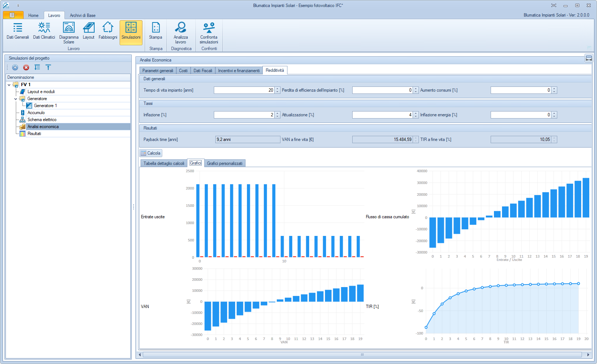597x364 pixels.
Task: Click the Calcola button
Action: click(151, 153)
